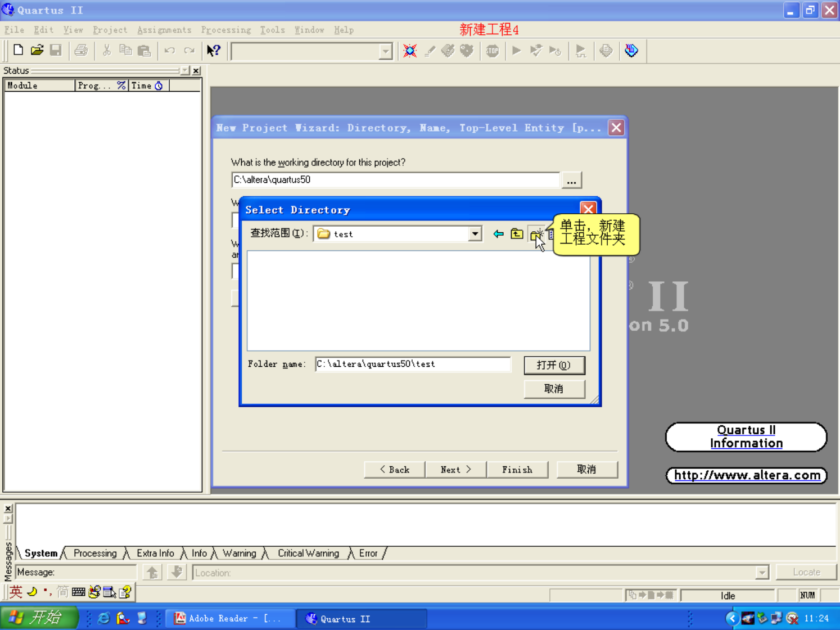The image size is (840, 630).
Task: Click the Print icon in toolbar
Action: pyautogui.click(x=81, y=51)
